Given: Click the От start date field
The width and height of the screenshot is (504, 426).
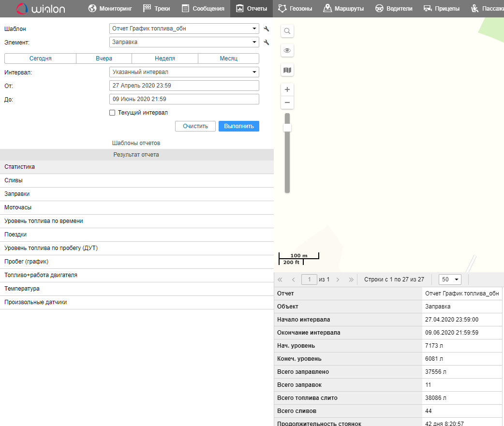Looking at the screenshot, I should pos(184,86).
